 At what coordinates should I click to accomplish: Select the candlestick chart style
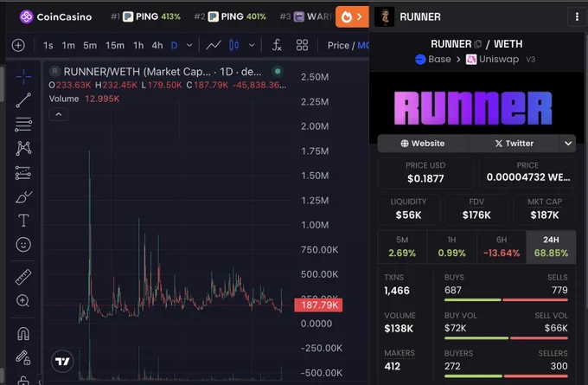(x=233, y=45)
